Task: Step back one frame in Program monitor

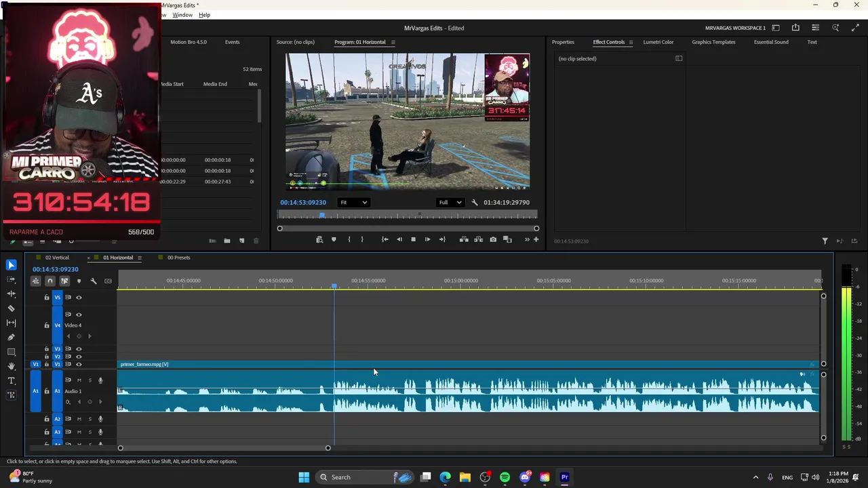Action: pyautogui.click(x=399, y=239)
